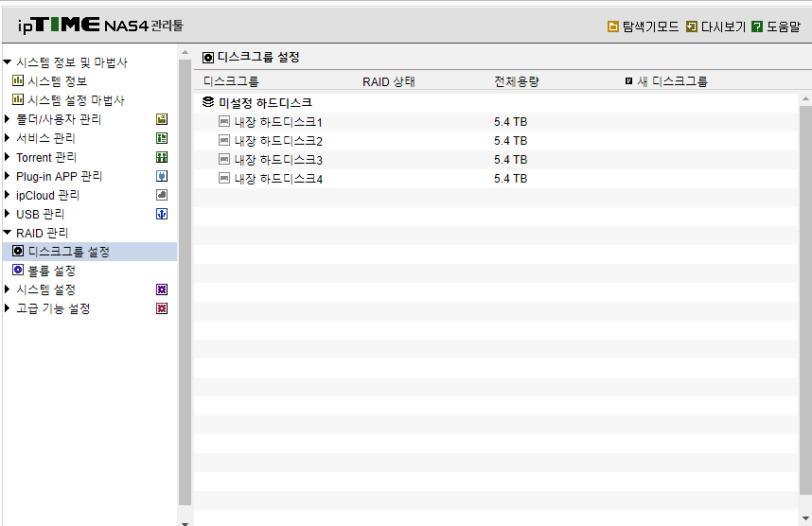Expand the 폴더/사용자 관리 tree arrow
Screen dimensions: 812x526
tap(8, 119)
